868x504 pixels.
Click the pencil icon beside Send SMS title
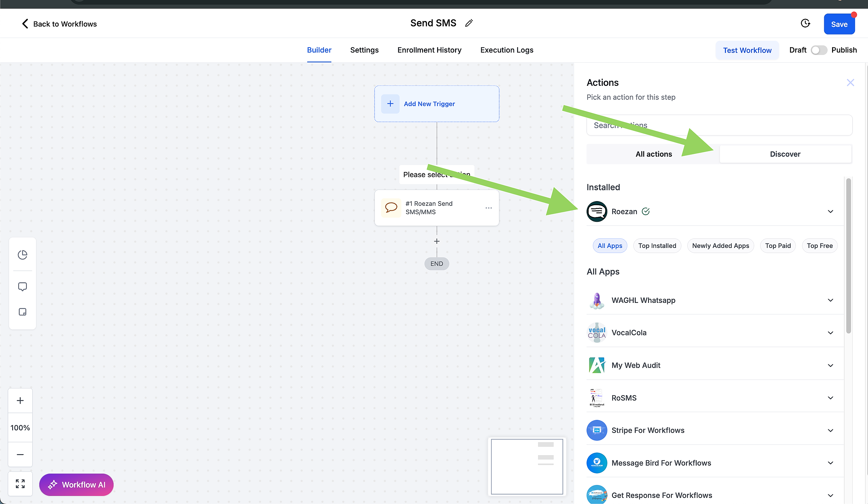coord(469,23)
